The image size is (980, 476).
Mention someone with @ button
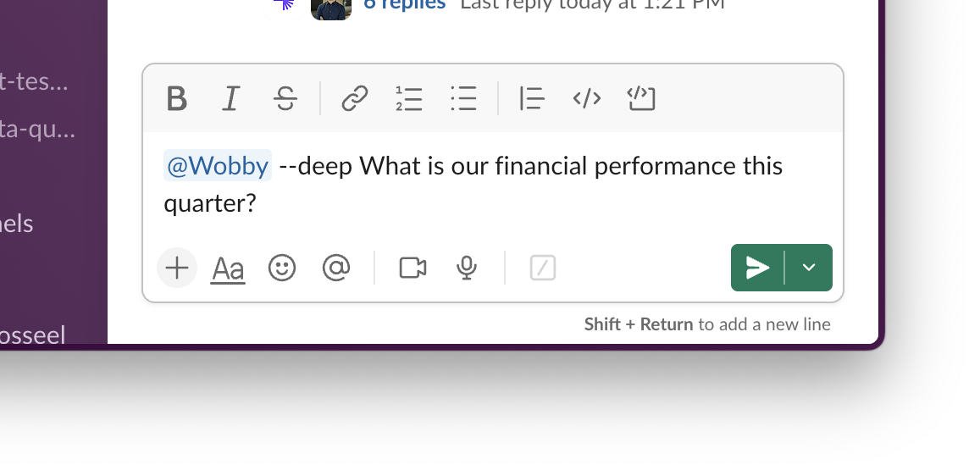tap(336, 268)
